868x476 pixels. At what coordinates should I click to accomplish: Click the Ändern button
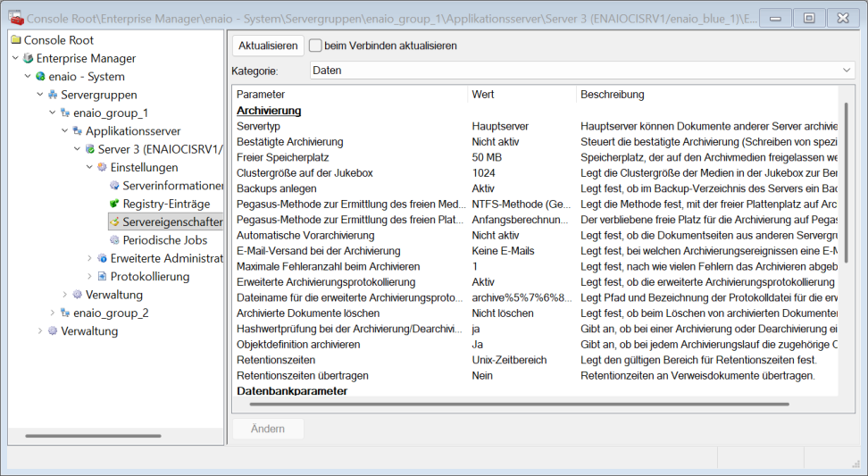[268, 429]
